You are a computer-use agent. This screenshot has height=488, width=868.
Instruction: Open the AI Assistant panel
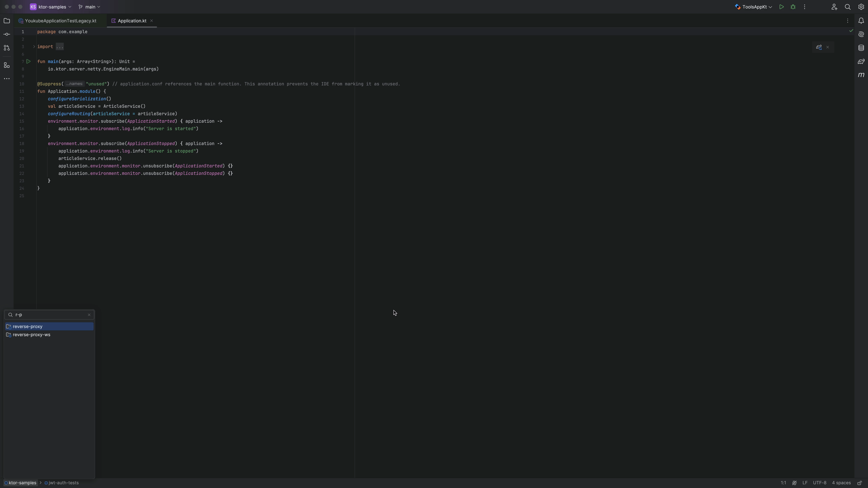[861, 34]
